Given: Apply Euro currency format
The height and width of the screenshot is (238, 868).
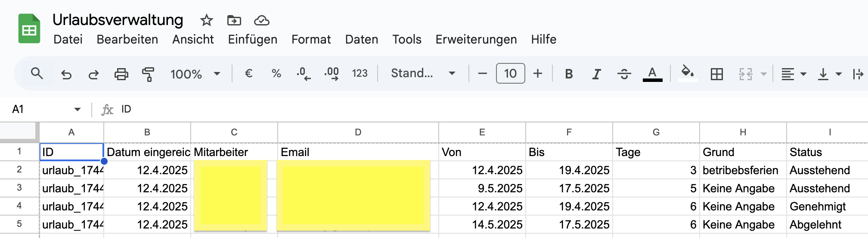Looking at the screenshot, I should tap(248, 74).
